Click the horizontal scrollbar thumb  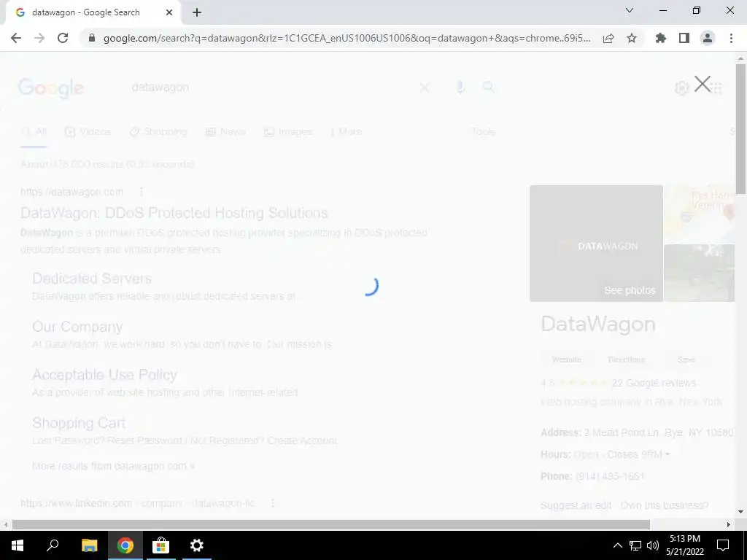(331, 524)
